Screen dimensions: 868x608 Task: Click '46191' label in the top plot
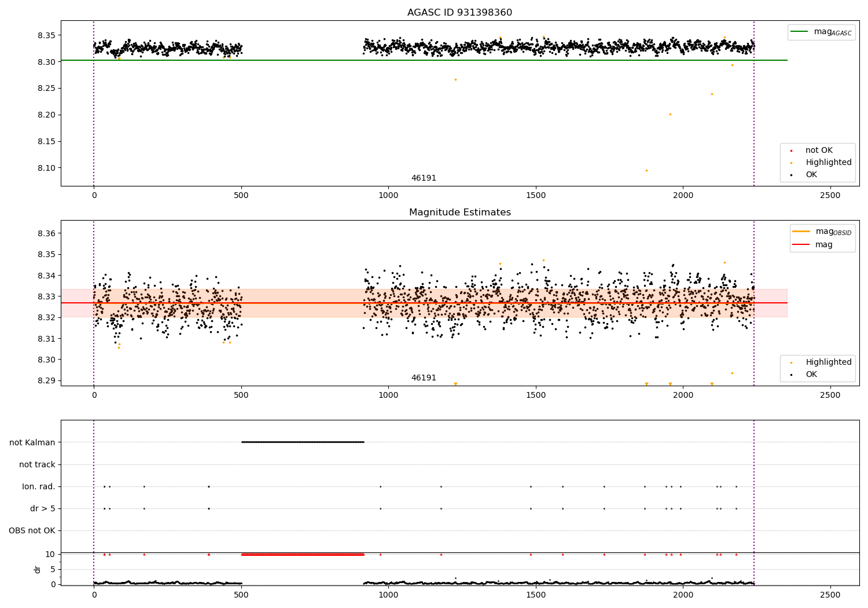[x=424, y=178]
